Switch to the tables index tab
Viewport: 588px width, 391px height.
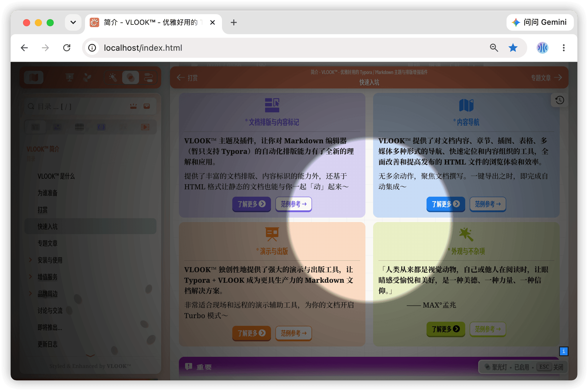click(79, 127)
